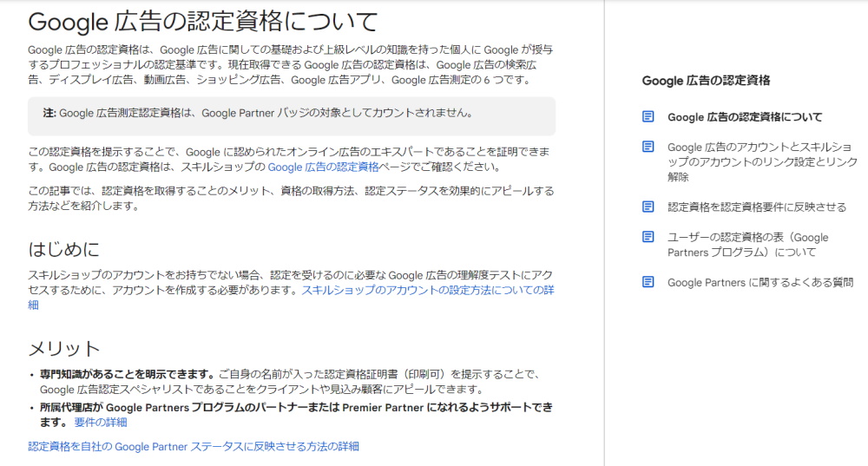Open sidebar article about linking Skillshop accounts 'リンク設定とリンク解除'
Viewport: 868px width, 466px height.
point(762,161)
